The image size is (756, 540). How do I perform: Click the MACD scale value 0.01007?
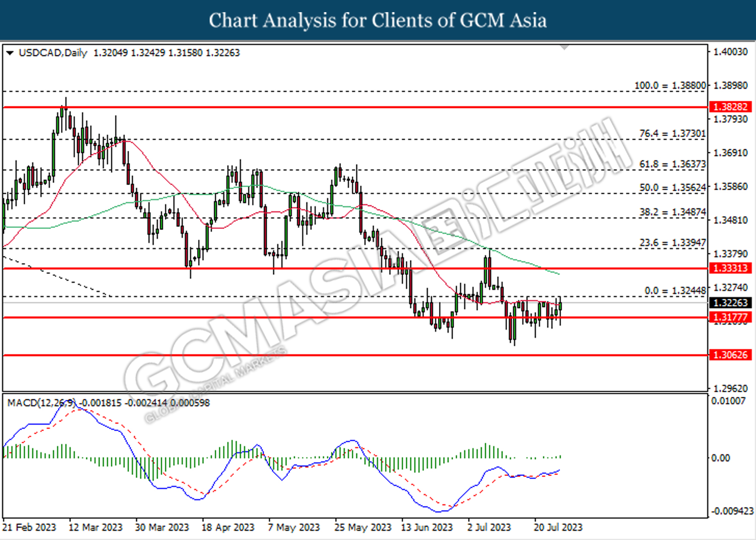728,401
